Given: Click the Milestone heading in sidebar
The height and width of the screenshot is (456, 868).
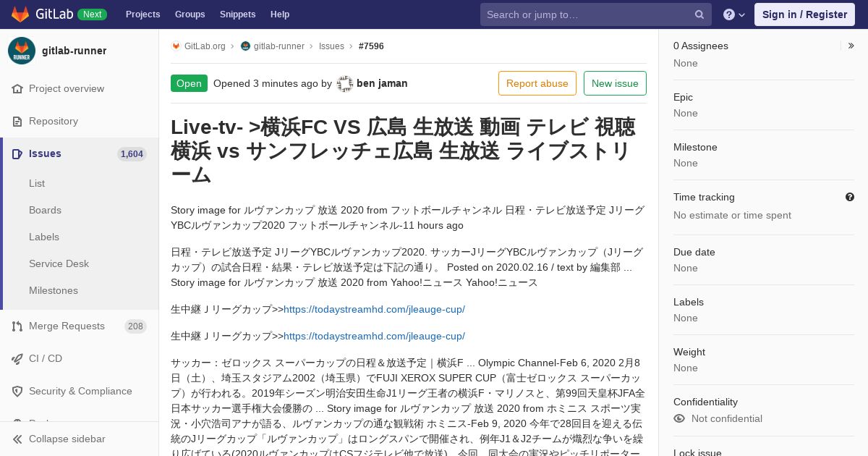Looking at the screenshot, I should (695, 147).
